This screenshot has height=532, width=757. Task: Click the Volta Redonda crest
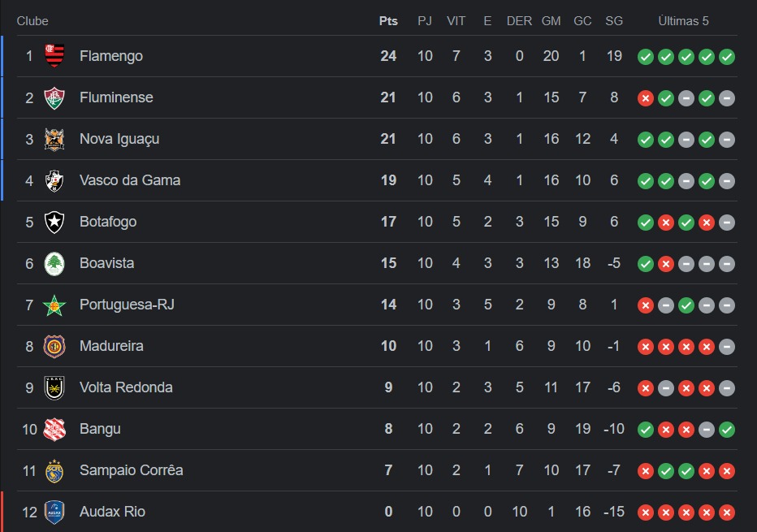(x=54, y=387)
